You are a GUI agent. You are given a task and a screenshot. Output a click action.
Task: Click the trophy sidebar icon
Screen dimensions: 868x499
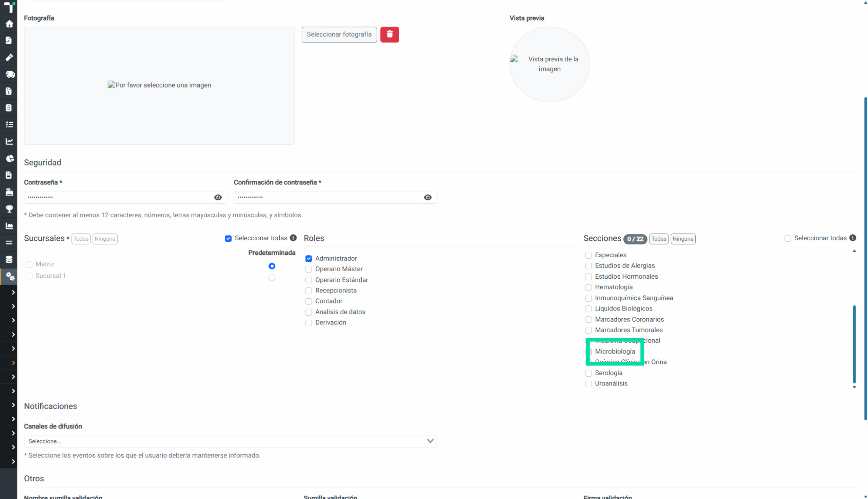click(9, 209)
